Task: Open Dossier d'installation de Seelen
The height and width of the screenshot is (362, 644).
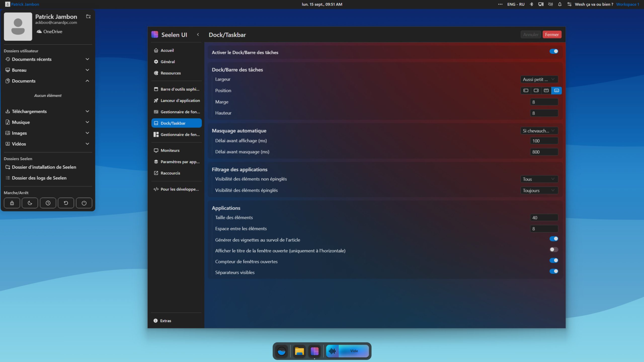Action: (x=48, y=167)
